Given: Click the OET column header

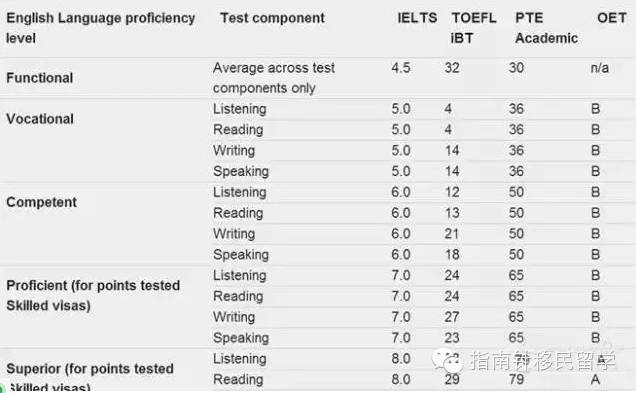Looking at the screenshot, I should 612,18.
